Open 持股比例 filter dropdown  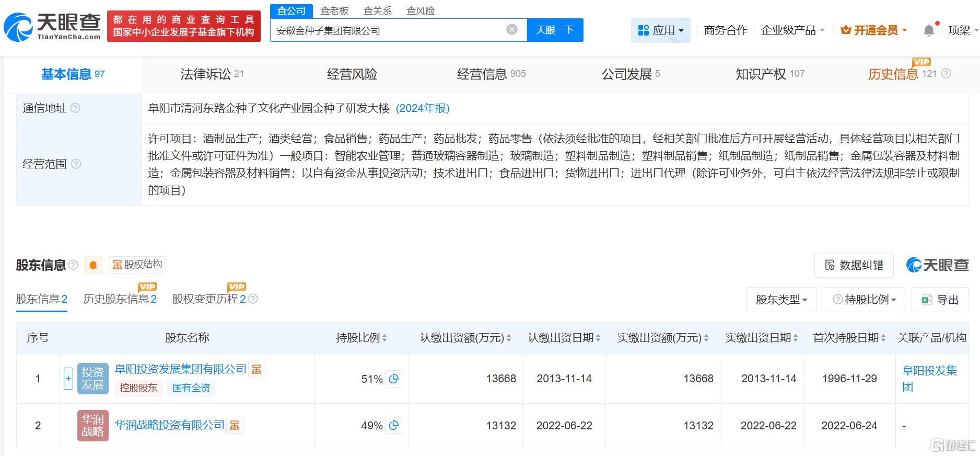pos(864,300)
